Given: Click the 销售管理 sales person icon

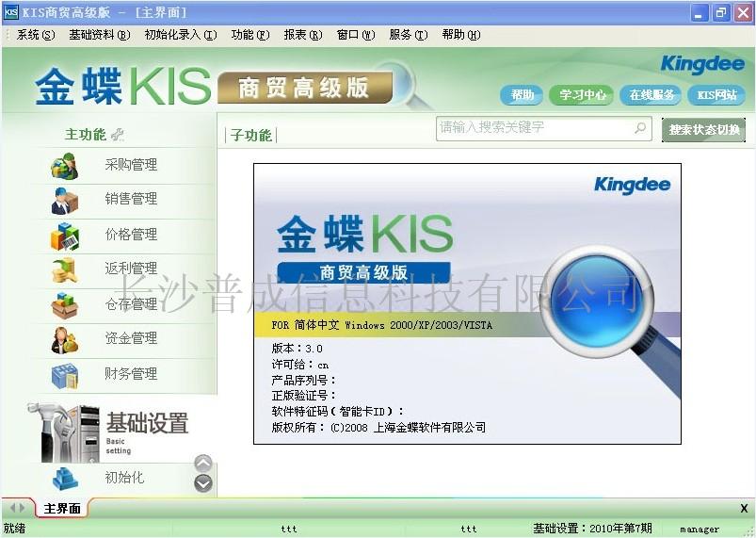Looking at the screenshot, I should 65,202.
